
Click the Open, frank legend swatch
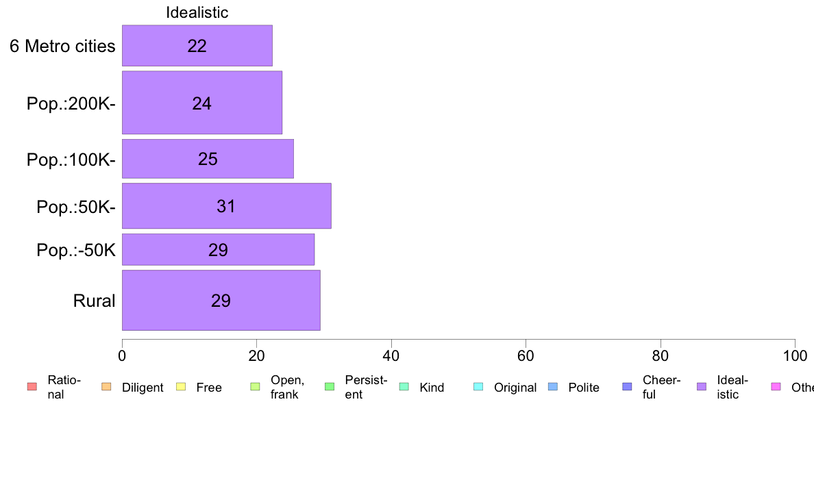pos(255,387)
